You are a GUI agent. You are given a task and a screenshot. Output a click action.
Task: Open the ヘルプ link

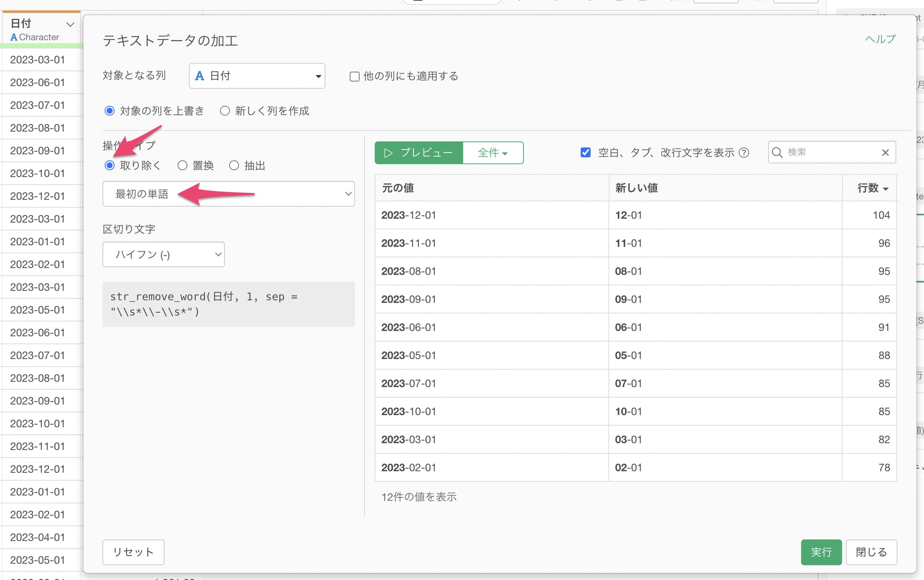coord(880,39)
